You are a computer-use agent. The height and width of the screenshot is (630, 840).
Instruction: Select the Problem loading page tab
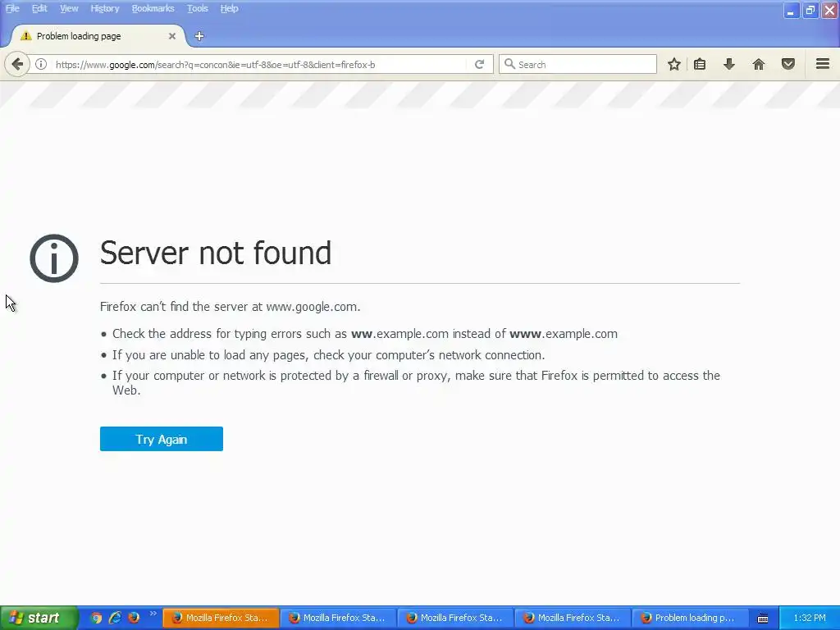97,36
